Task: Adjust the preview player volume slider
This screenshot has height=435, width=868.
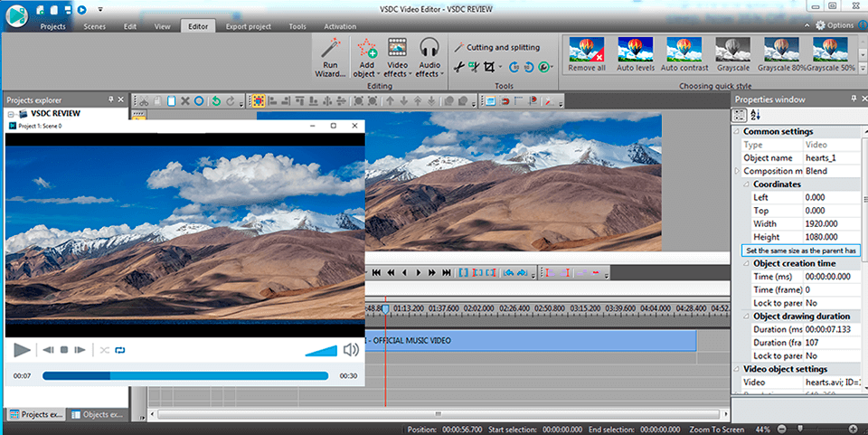Action: (321, 350)
